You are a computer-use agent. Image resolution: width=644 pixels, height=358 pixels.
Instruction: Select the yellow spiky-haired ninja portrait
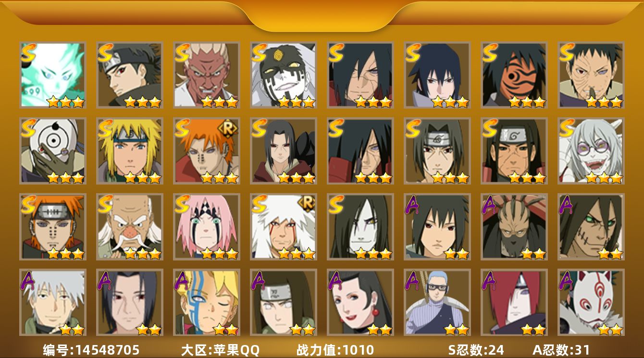pyautogui.click(x=129, y=150)
